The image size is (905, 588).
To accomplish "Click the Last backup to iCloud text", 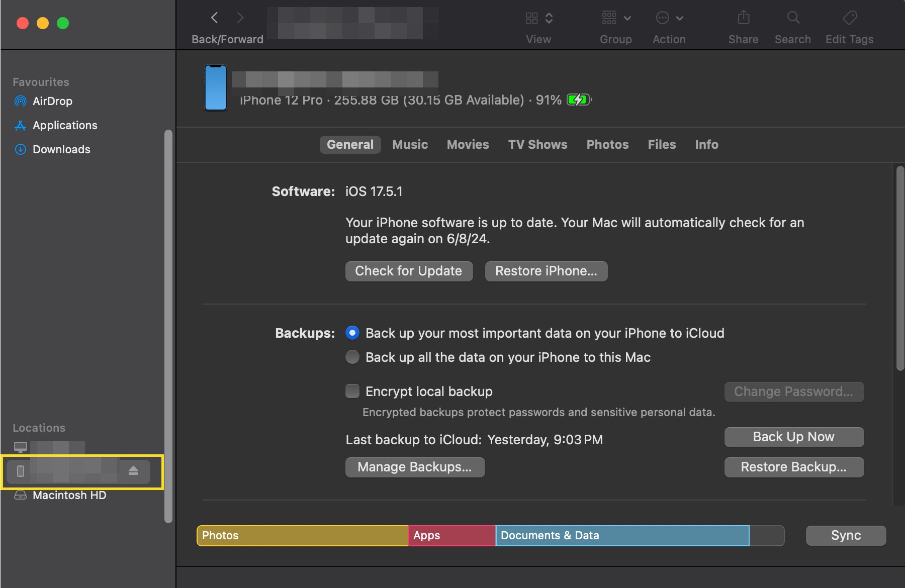I will pyautogui.click(x=474, y=440).
